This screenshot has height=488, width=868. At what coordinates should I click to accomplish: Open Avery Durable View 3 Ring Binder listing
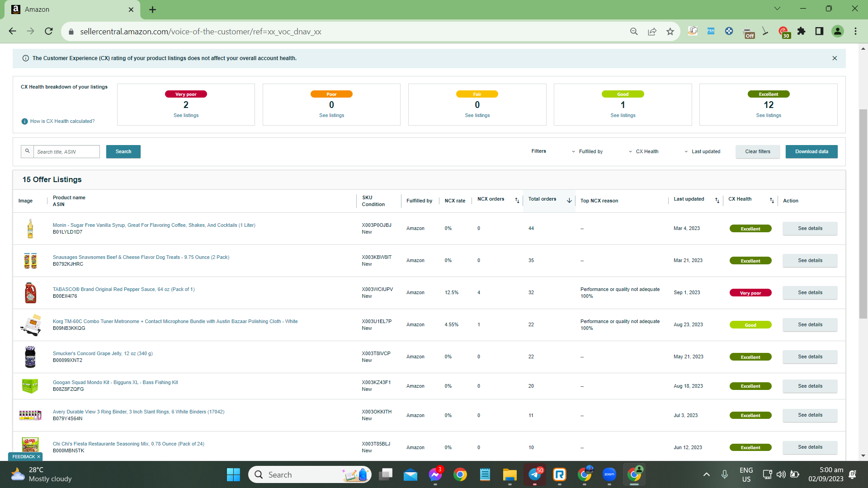click(x=138, y=412)
